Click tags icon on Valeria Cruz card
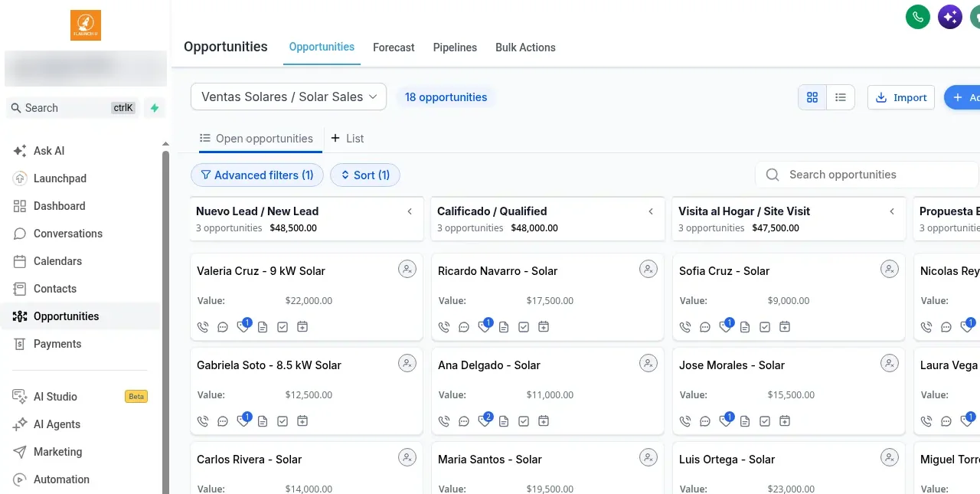 pos(243,327)
